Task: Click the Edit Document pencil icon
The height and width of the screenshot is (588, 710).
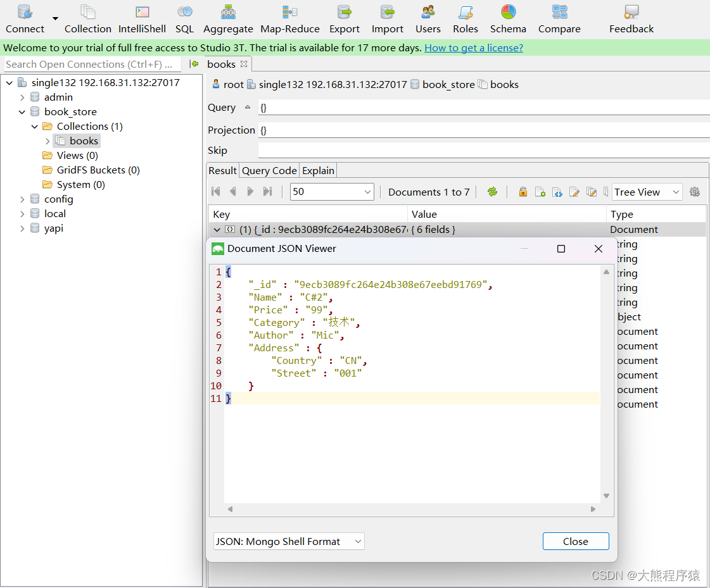Action: click(574, 192)
